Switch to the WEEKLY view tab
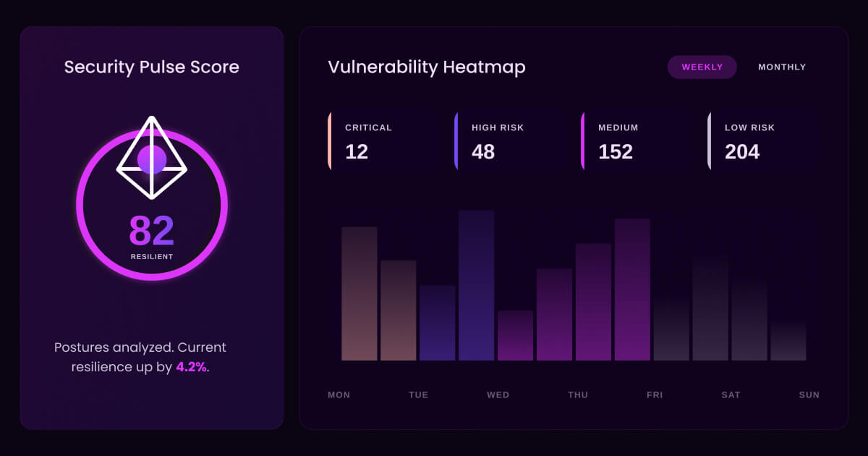Viewport: 868px width, 456px height. (702, 67)
